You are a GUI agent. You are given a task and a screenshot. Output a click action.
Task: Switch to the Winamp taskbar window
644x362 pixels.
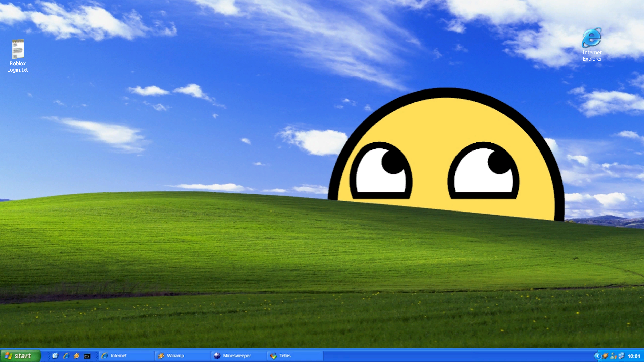[183, 356]
